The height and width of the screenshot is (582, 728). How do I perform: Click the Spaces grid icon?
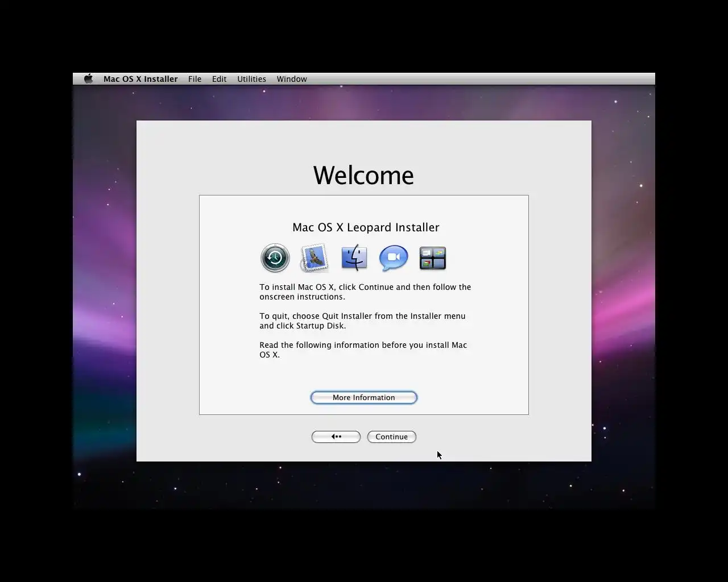[433, 258]
